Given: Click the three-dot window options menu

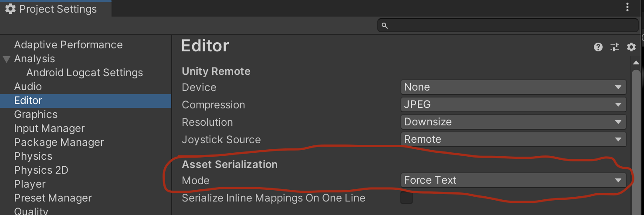Looking at the screenshot, I should 627,7.
